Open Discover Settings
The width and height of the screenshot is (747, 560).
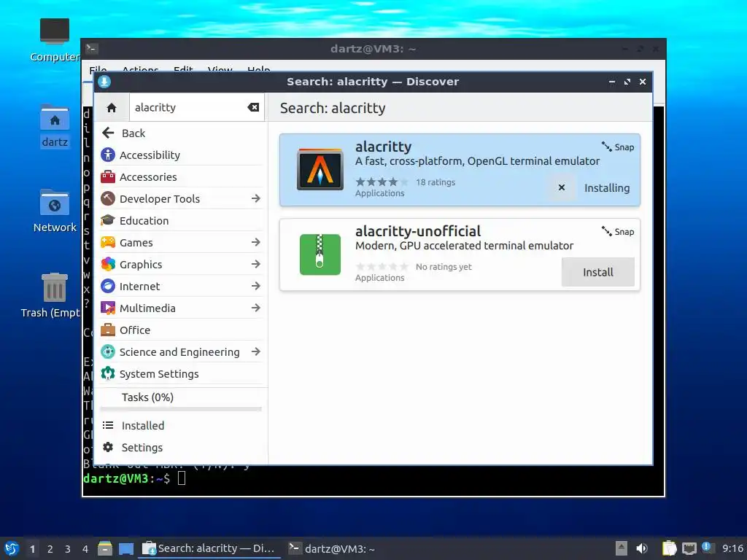(x=181, y=447)
